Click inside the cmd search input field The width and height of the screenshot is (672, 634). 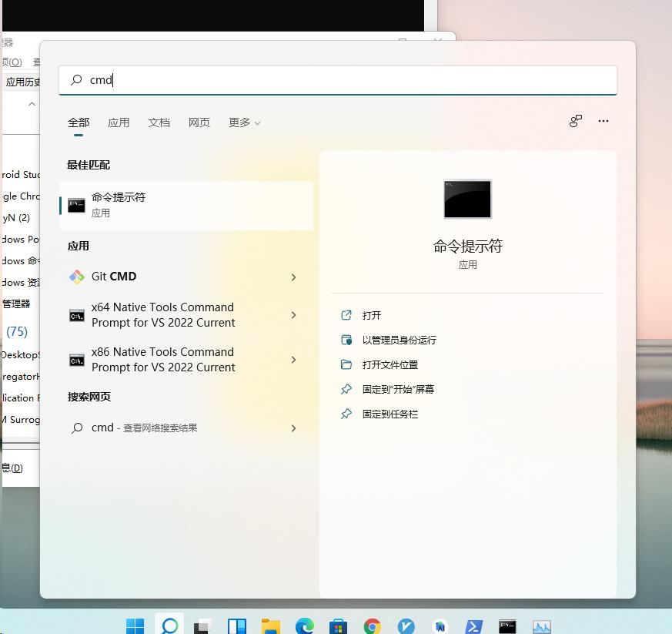point(231,80)
